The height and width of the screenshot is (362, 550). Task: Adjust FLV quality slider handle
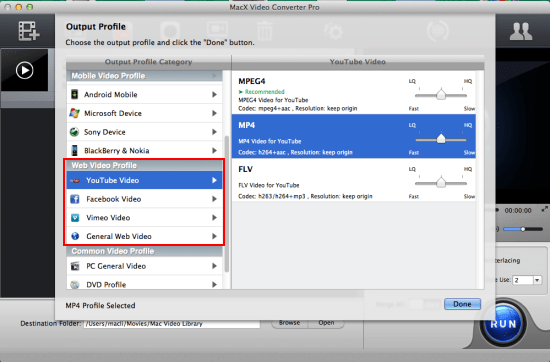pos(441,182)
